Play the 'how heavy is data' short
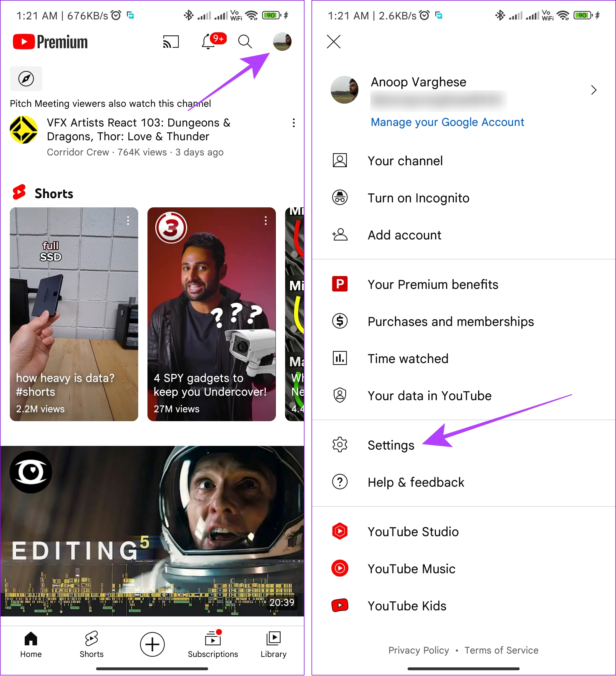Screen dimensions: 616x676 74,314
